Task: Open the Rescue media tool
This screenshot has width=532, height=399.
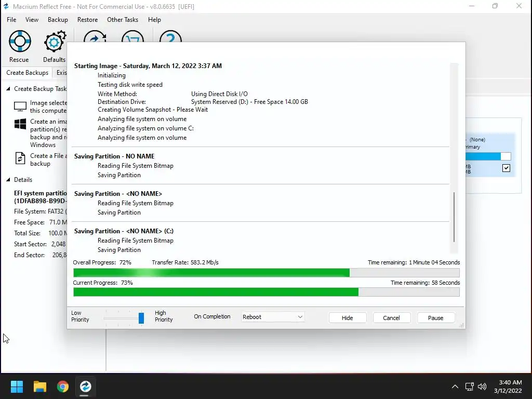Action: [20, 46]
